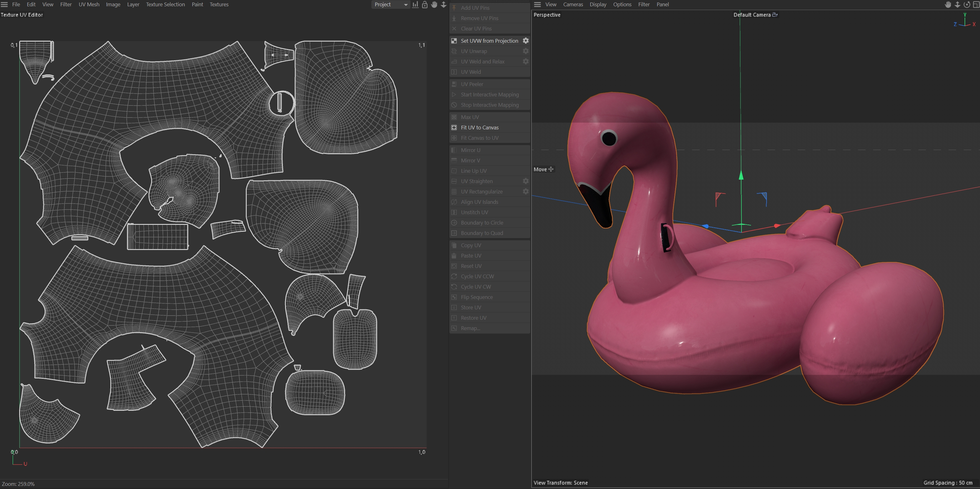Open UV editor hamburger menu
980x489 pixels.
click(x=5, y=5)
